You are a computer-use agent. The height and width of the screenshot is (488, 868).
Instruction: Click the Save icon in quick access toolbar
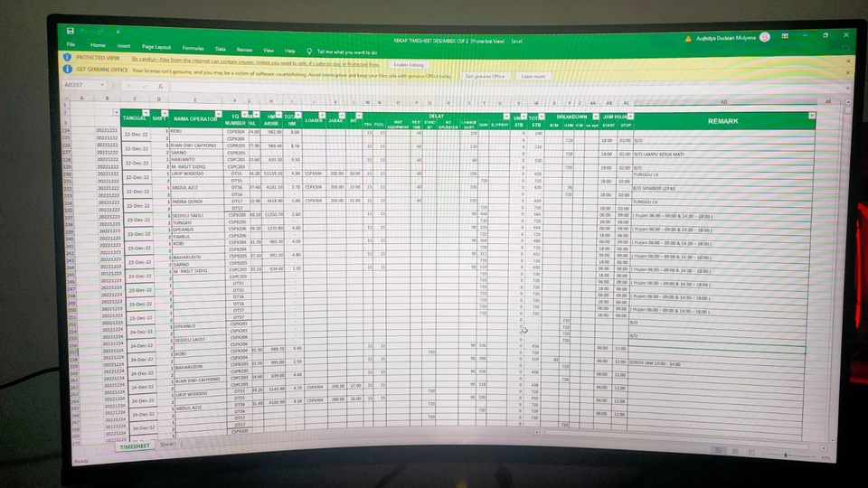click(71, 31)
